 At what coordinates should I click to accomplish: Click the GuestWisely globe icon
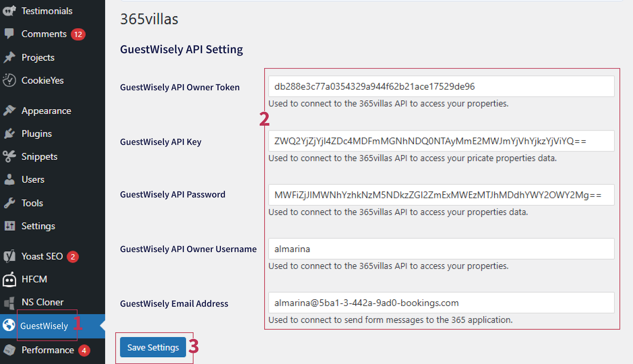tap(9, 325)
